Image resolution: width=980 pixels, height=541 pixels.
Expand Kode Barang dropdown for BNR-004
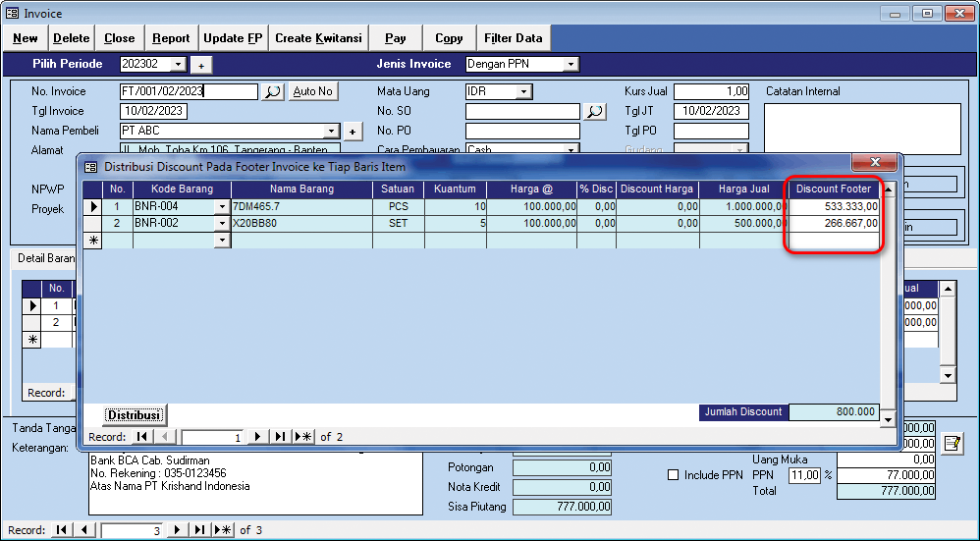(x=221, y=206)
